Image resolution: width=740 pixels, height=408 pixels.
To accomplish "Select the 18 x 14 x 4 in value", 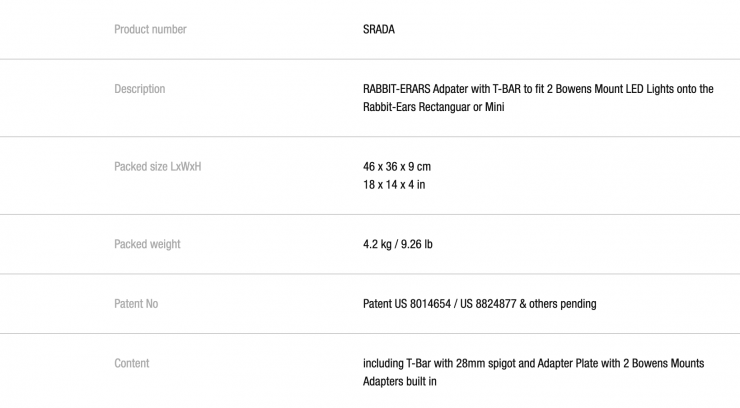I will coord(394,185).
